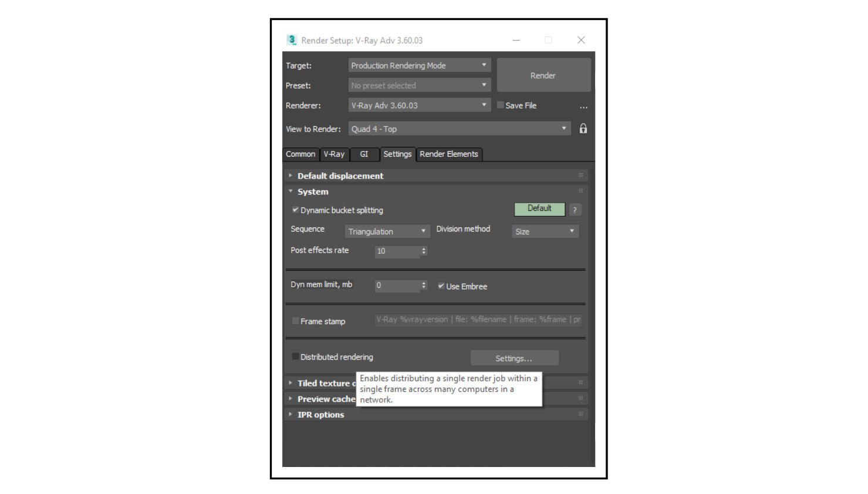Uncheck Dynamic bucket splitting
Viewport: 868px width, 494px height.
(x=295, y=210)
